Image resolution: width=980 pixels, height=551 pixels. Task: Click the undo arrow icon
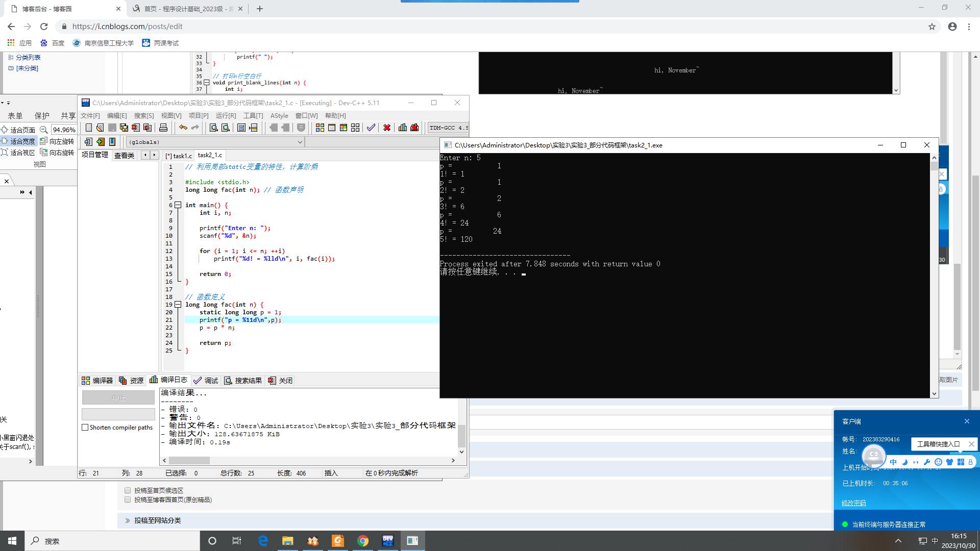[183, 128]
